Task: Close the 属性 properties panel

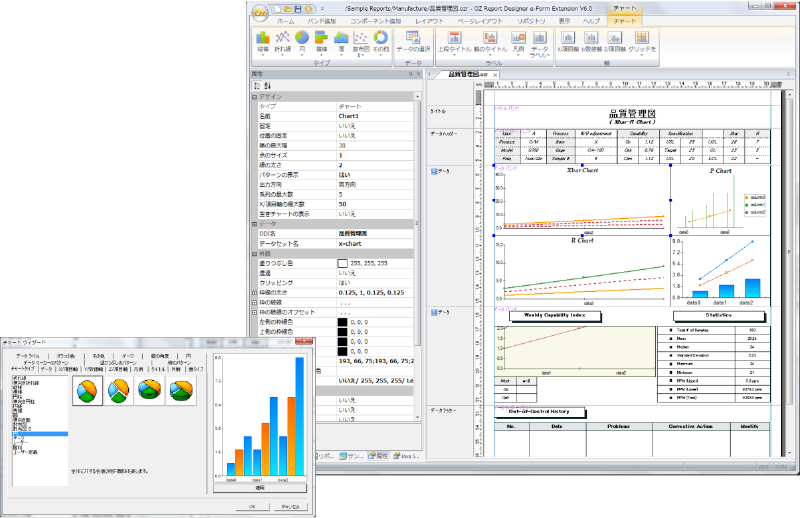Action: pyautogui.click(x=418, y=74)
